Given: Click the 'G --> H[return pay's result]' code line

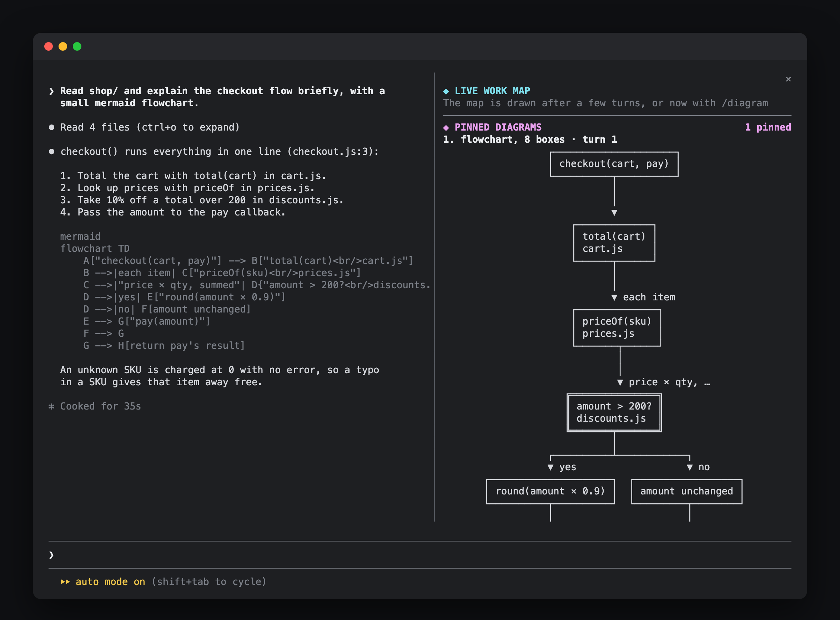Looking at the screenshot, I should (x=164, y=346).
